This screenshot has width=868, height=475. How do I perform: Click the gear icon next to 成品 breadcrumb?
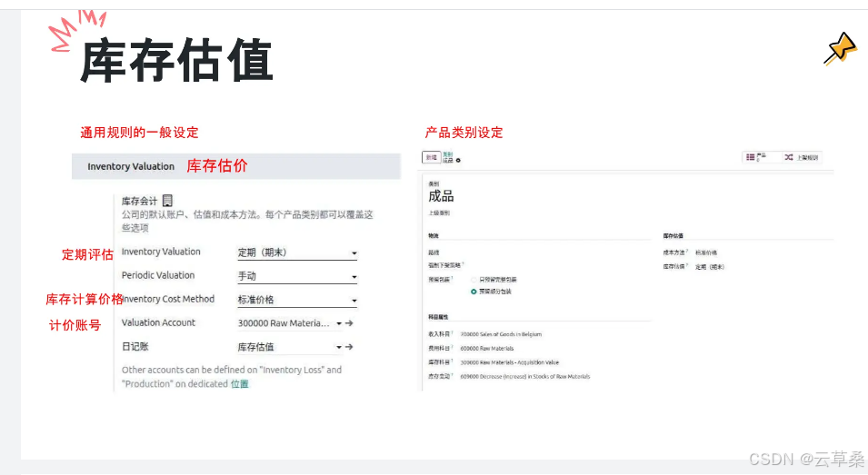point(458,161)
